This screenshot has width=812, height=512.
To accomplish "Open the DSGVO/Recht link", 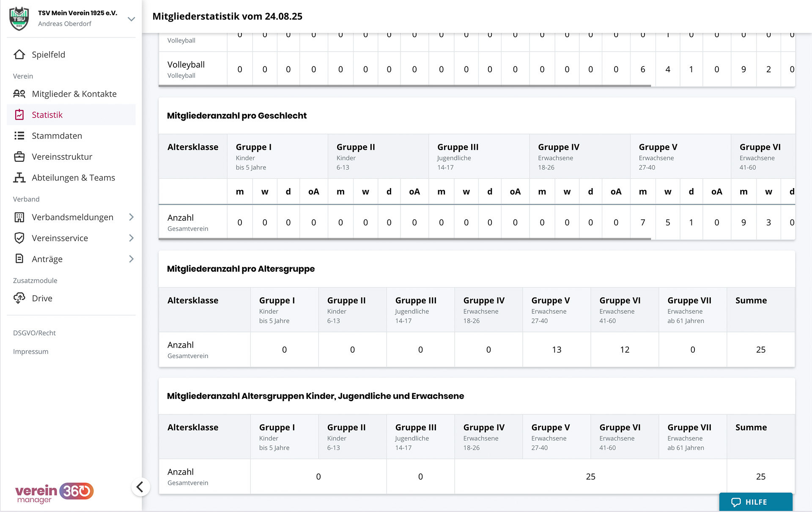I will tap(34, 333).
